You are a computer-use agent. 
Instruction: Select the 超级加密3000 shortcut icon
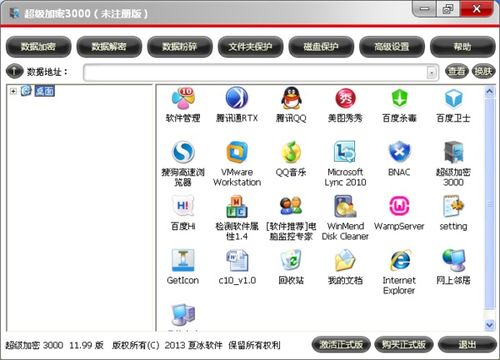tap(453, 152)
